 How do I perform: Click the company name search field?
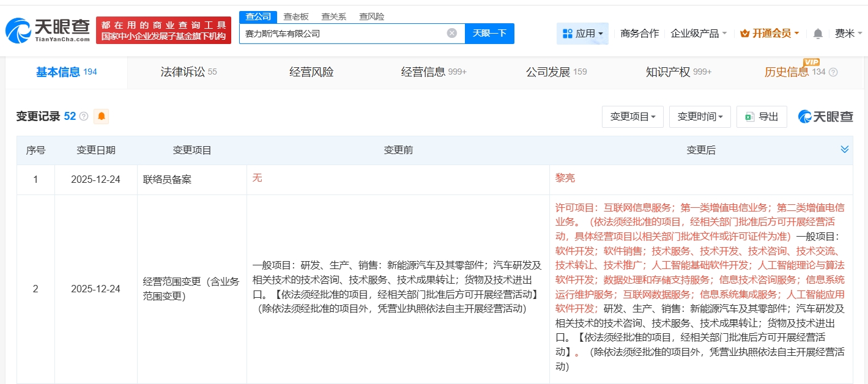pos(343,34)
